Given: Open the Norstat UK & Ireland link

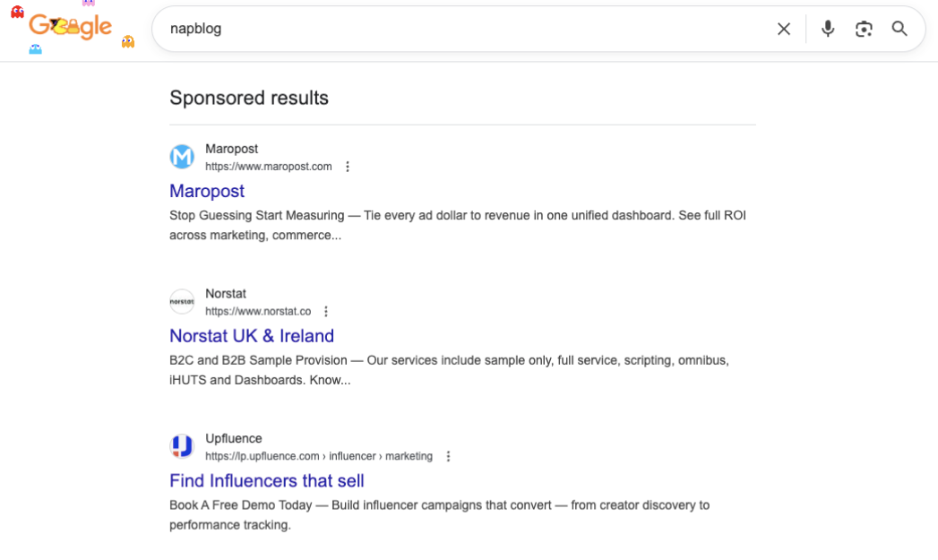Looking at the screenshot, I should tap(252, 335).
